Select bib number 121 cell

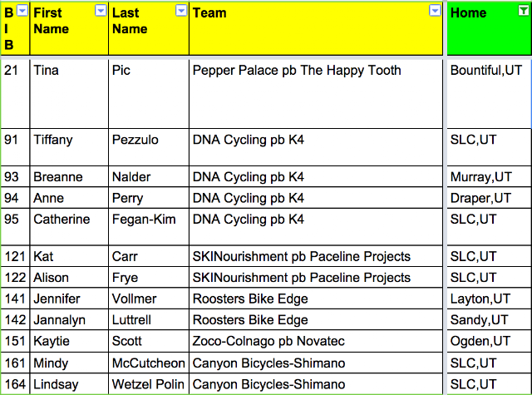coord(15,256)
